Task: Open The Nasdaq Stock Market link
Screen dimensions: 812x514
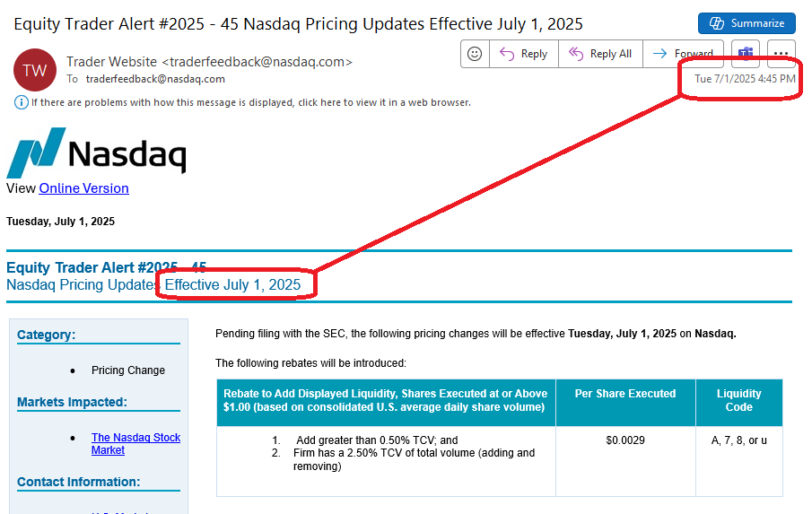Action: [x=135, y=444]
